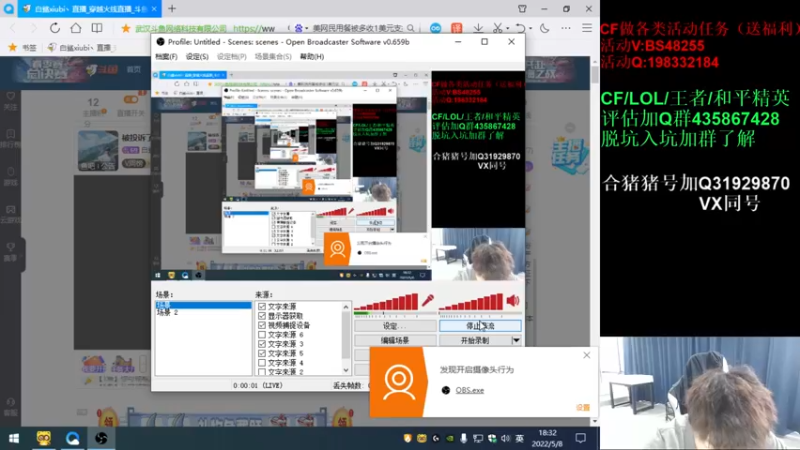Click the 设定... button in OBS
The width and height of the screenshot is (800, 450).
[395, 326]
